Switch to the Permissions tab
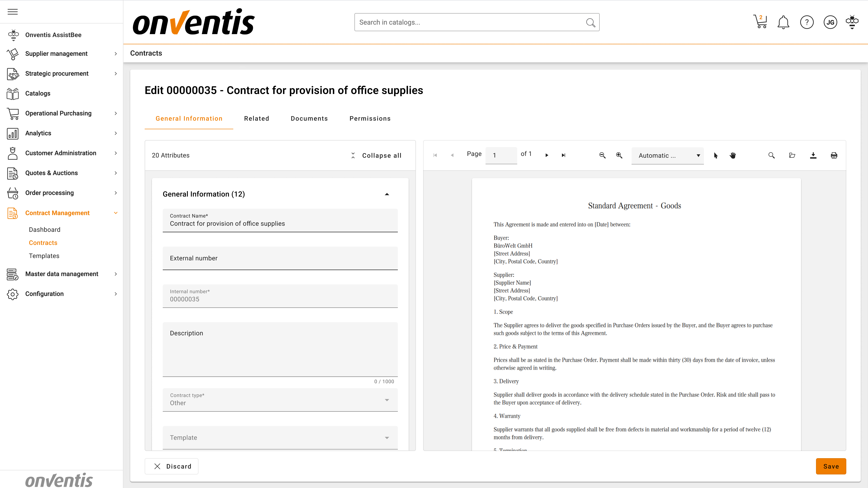868x488 pixels. click(x=370, y=119)
